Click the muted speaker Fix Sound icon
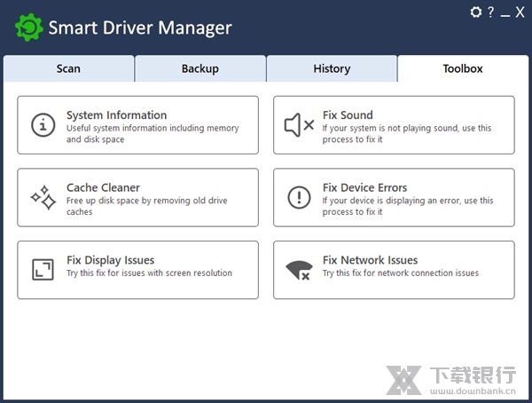Viewport: 532px width, 403px height. pyautogui.click(x=299, y=125)
